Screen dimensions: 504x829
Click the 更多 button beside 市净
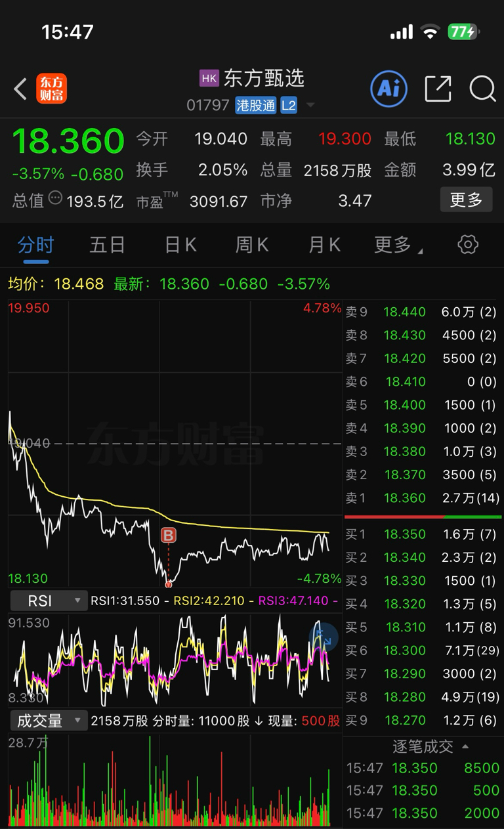(466, 200)
